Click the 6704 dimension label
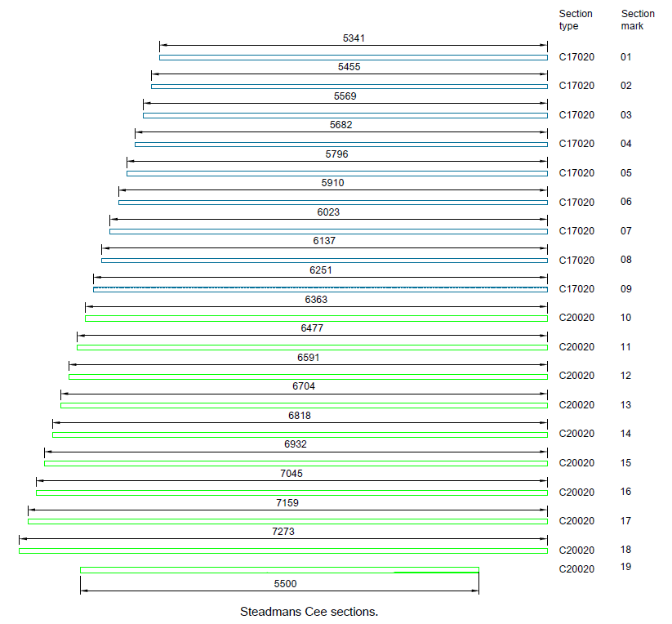 304,386
